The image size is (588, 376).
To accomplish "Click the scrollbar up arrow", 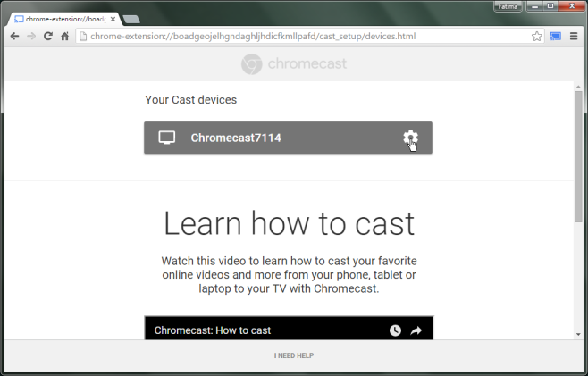I will click(578, 87).
